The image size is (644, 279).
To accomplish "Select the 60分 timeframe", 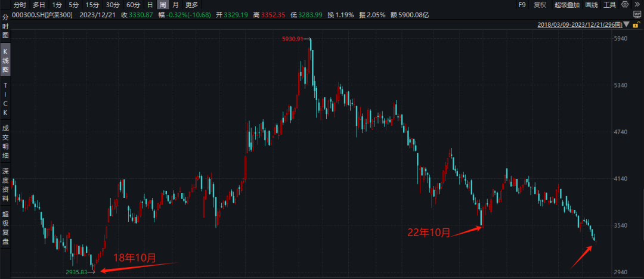I will (x=133, y=5).
